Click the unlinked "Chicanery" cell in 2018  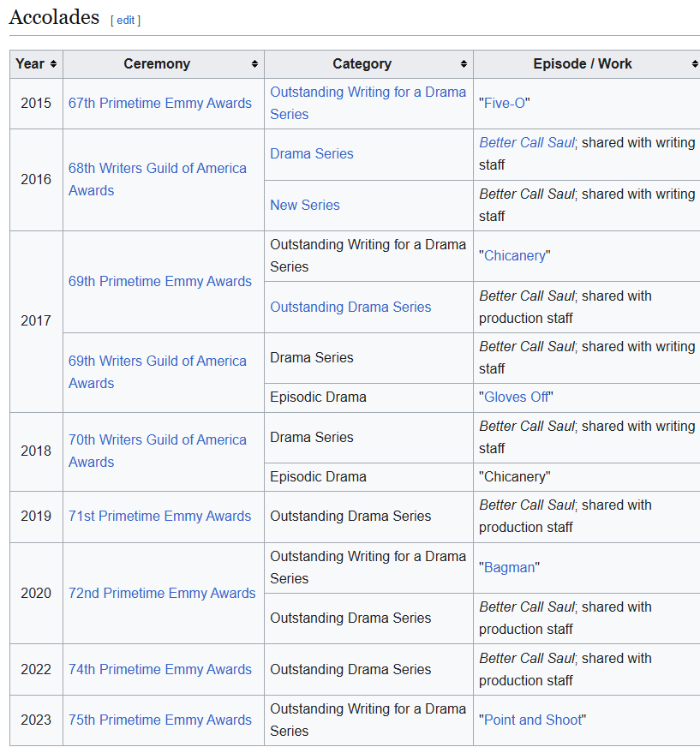(587, 477)
